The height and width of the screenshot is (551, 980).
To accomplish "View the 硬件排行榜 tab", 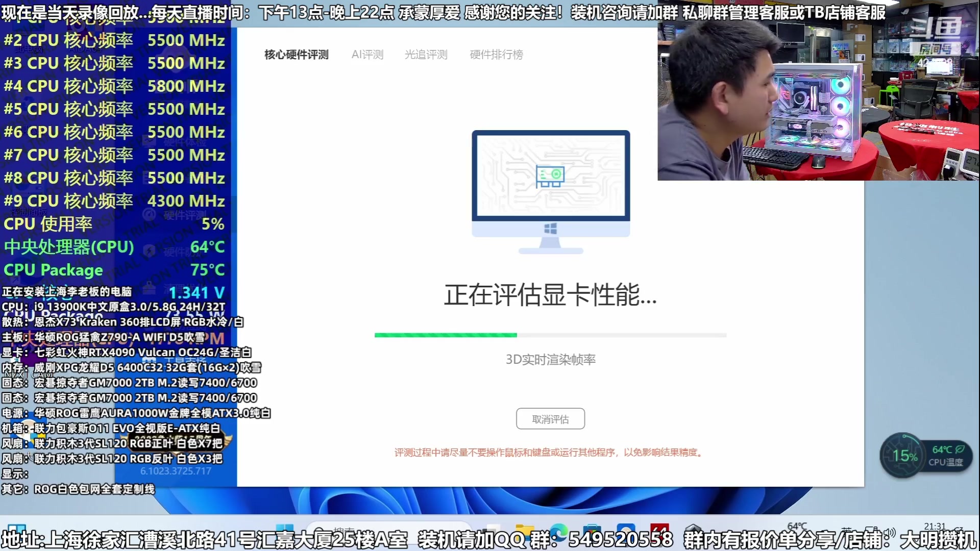I will pyautogui.click(x=496, y=55).
